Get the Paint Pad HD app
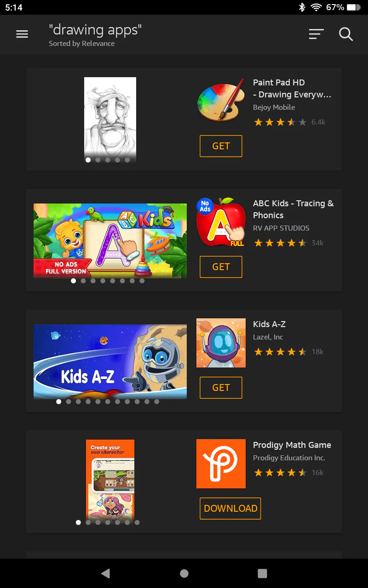Viewport: 368px width, 588px height. click(221, 146)
